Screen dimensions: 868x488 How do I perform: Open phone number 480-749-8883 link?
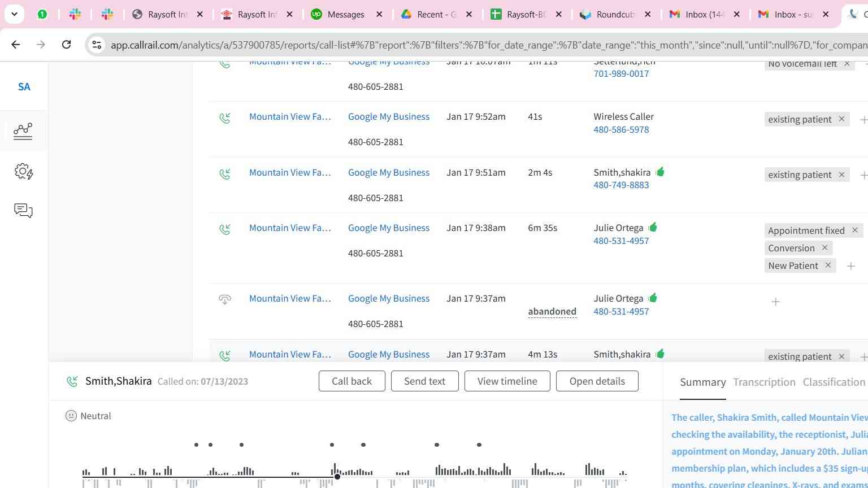coord(621,185)
